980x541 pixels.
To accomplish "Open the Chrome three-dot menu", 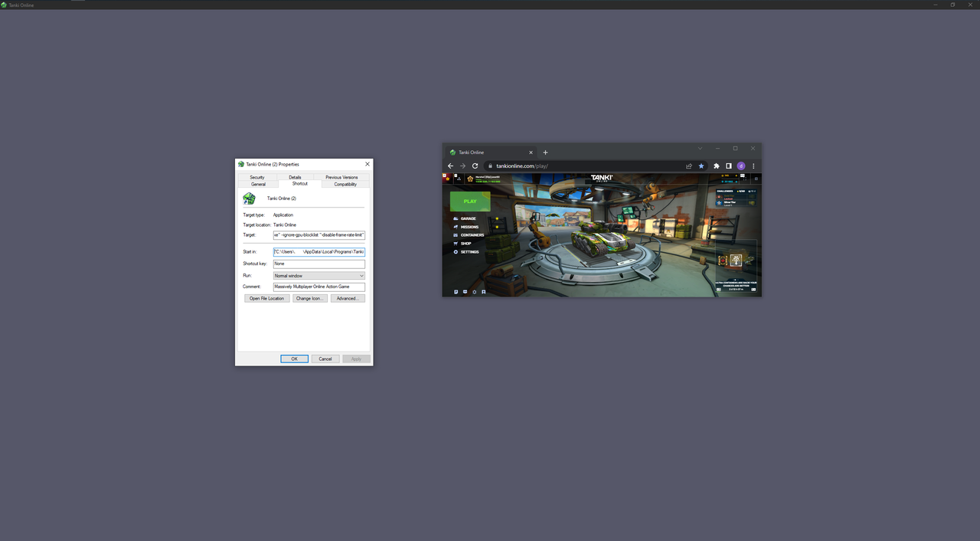I will point(753,166).
